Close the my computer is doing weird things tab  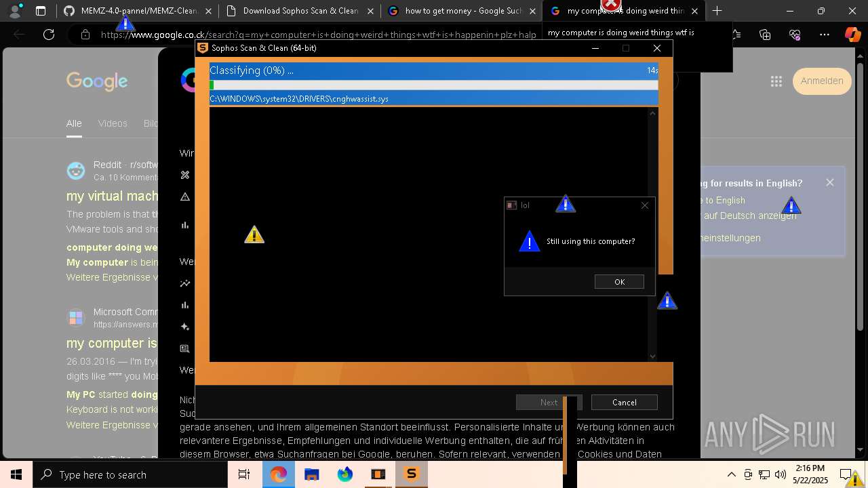coord(694,11)
